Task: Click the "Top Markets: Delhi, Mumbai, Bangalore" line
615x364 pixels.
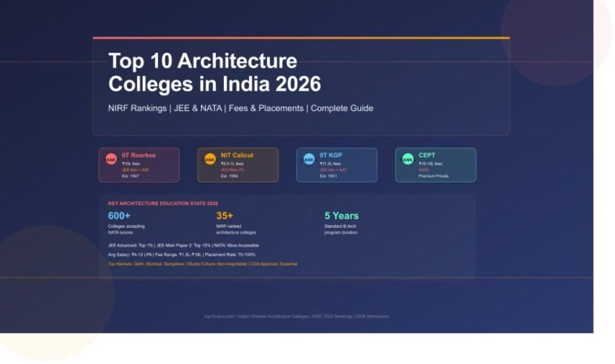Action: [x=202, y=264]
